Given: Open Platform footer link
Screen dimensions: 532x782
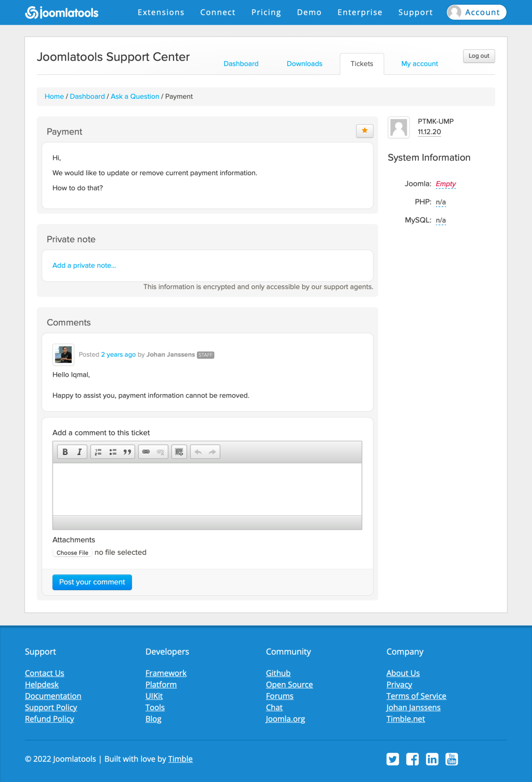Looking at the screenshot, I should [161, 685].
